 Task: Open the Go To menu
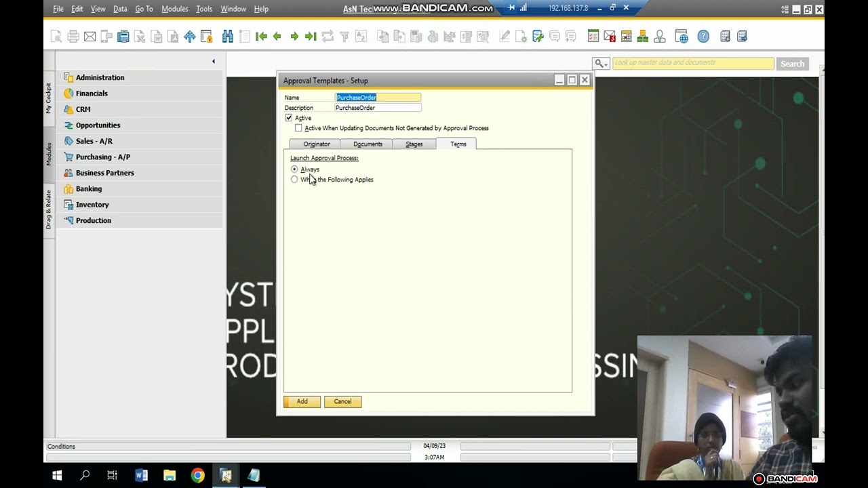(144, 9)
